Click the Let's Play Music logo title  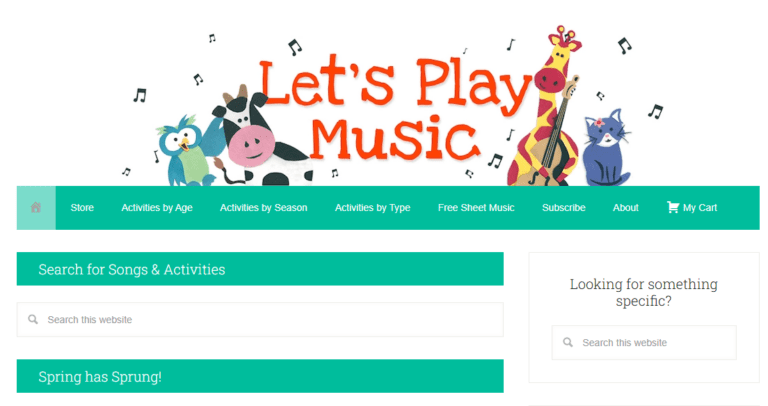[394, 110]
